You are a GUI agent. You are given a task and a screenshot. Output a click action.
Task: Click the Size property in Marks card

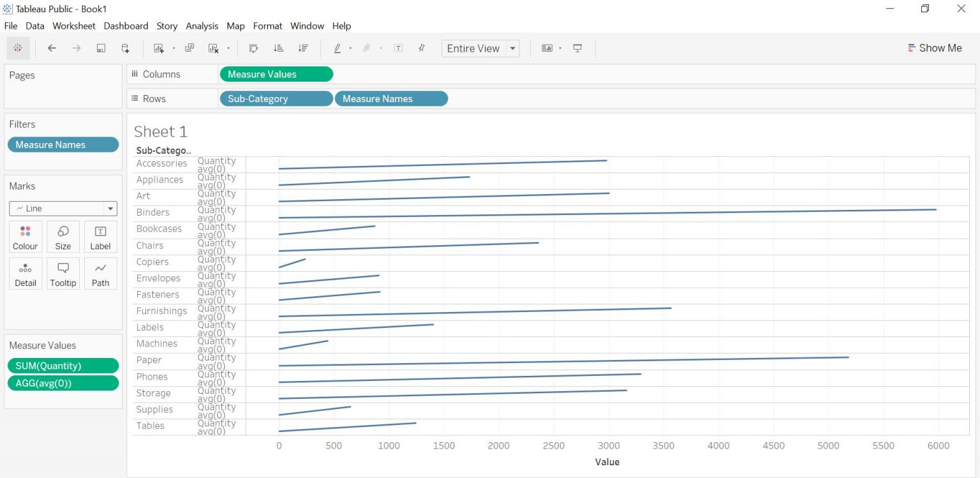click(63, 236)
